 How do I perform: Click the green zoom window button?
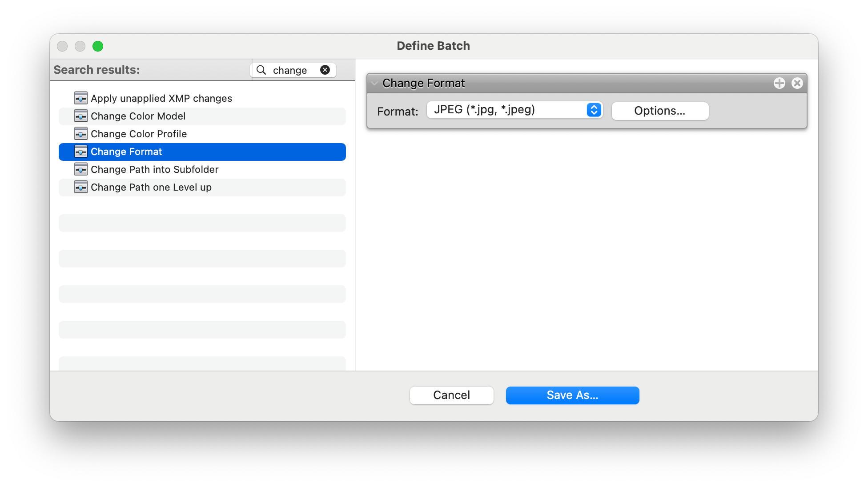(x=98, y=46)
